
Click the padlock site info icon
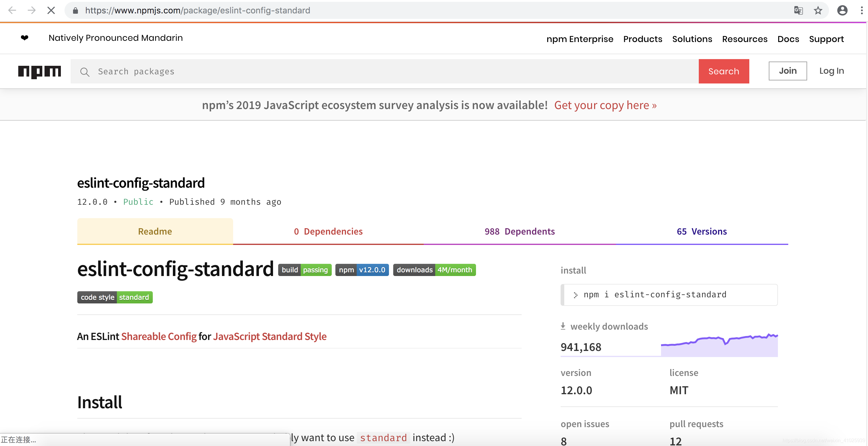[75, 11]
